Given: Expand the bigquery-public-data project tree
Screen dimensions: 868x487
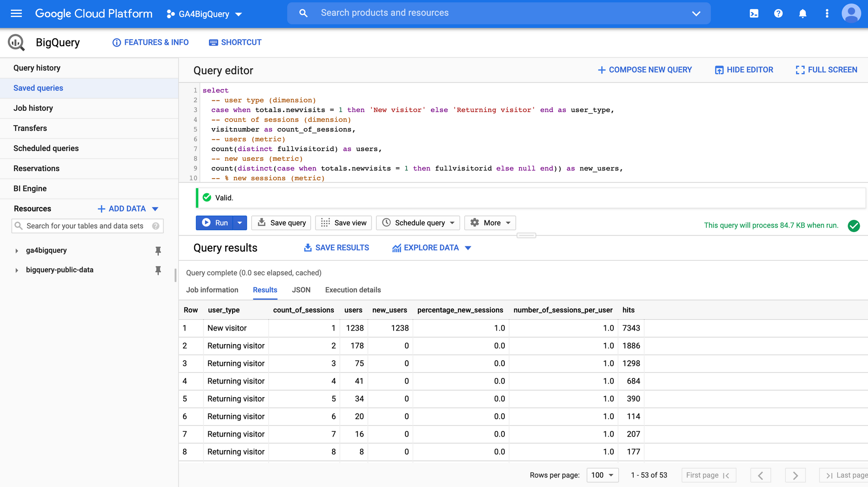Looking at the screenshot, I should coord(16,270).
